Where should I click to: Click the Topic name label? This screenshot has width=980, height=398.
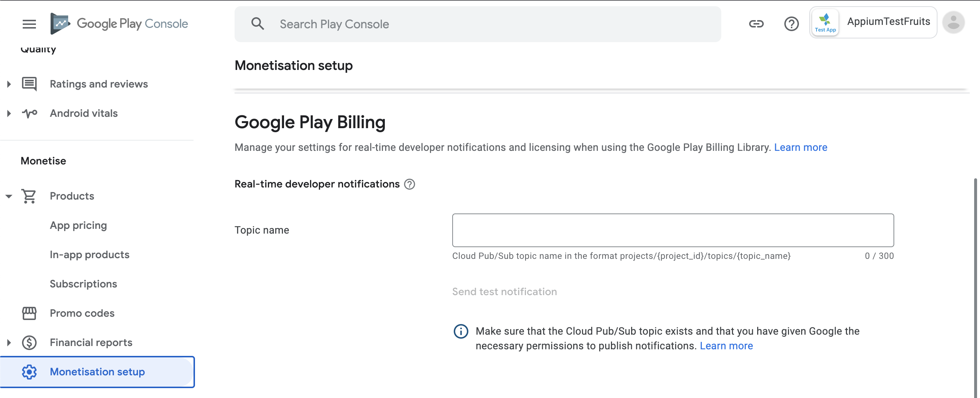tap(261, 230)
